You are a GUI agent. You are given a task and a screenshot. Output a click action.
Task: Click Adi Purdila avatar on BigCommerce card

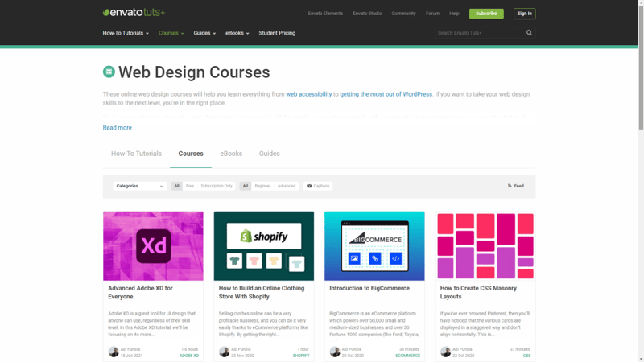(x=335, y=352)
